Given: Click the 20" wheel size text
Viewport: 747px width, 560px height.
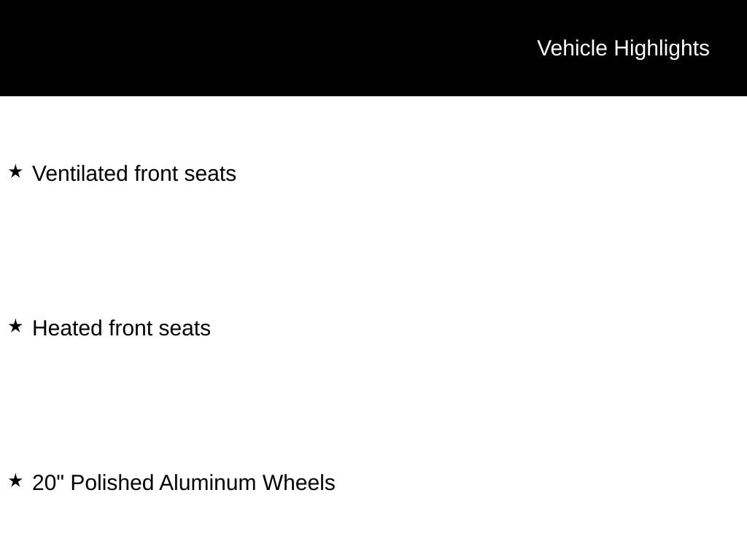Looking at the screenshot, I should (48, 483).
